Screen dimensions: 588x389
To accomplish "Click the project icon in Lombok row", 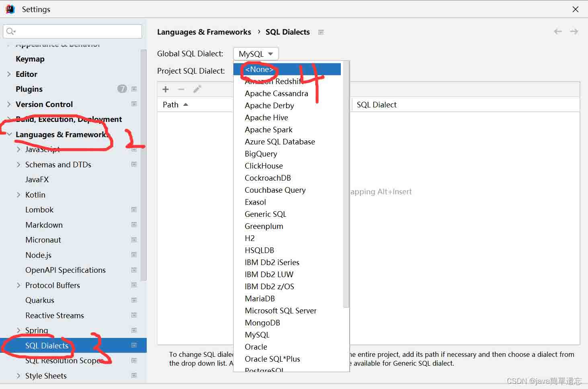I will pos(134,210).
